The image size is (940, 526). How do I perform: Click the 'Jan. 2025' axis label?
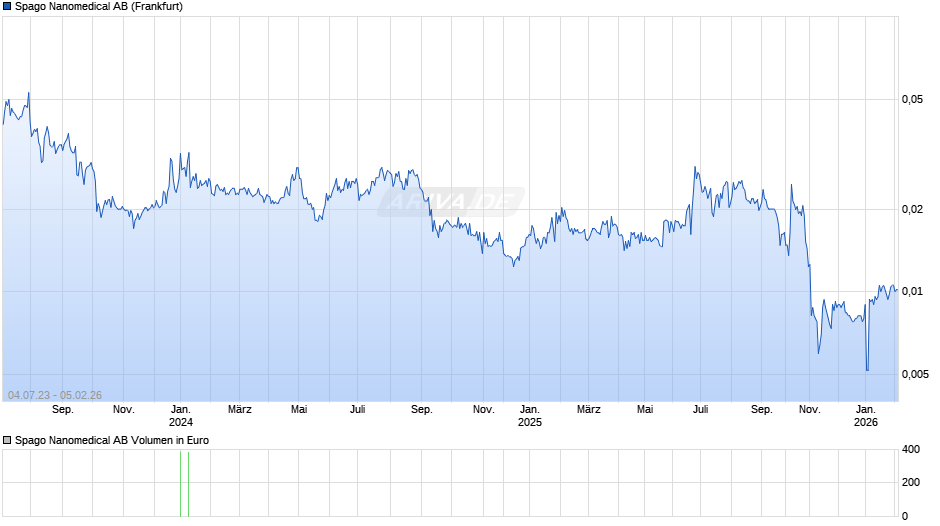click(x=529, y=416)
